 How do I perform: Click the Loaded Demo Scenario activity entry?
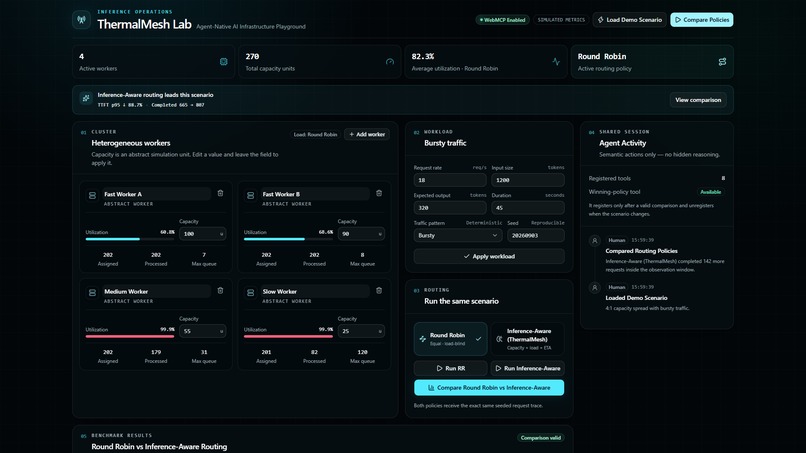pyautogui.click(x=656, y=297)
